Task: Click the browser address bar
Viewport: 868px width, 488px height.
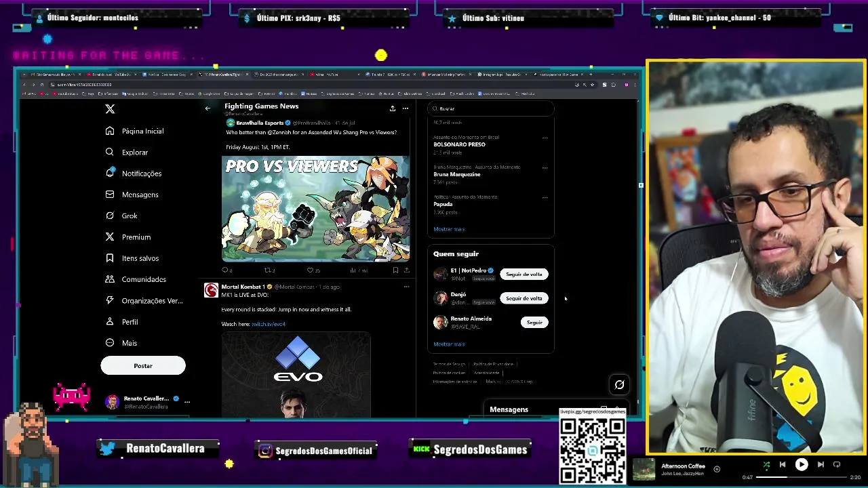Action: point(312,85)
